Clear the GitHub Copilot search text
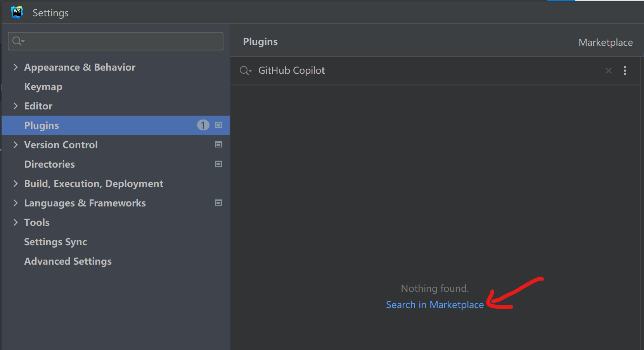This screenshot has width=644, height=350. 608,71
